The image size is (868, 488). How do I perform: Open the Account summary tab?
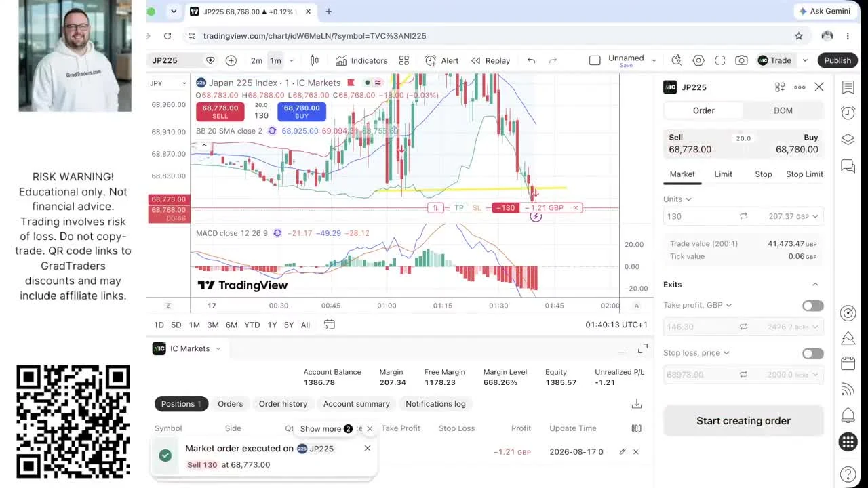tap(356, 404)
